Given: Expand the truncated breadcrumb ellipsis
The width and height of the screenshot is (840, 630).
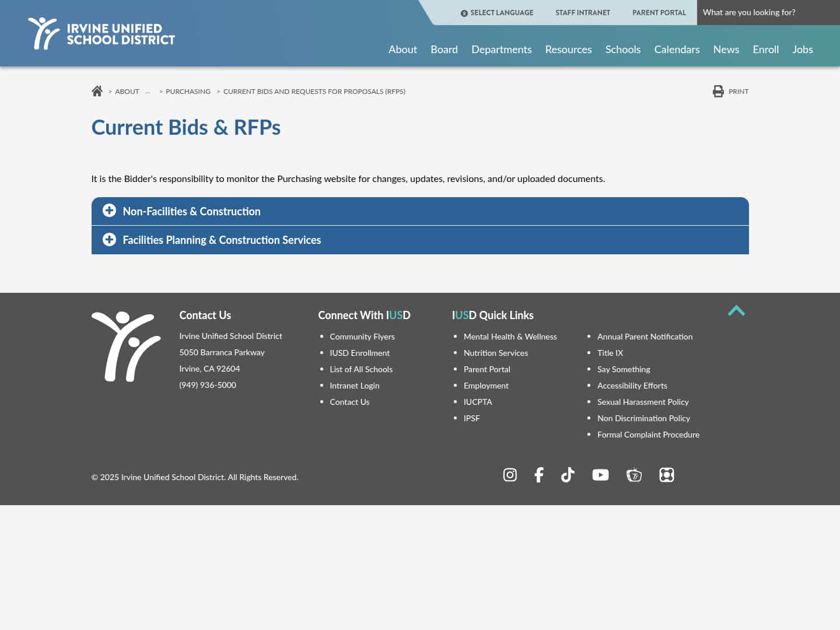Looking at the screenshot, I should pyautogui.click(x=148, y=92).
